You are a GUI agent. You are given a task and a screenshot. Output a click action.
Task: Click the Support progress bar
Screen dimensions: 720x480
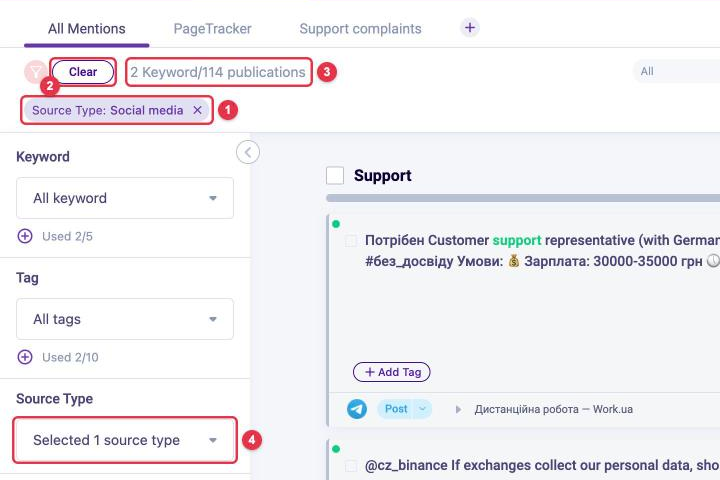pyautogui.click(x=523, y=198)
